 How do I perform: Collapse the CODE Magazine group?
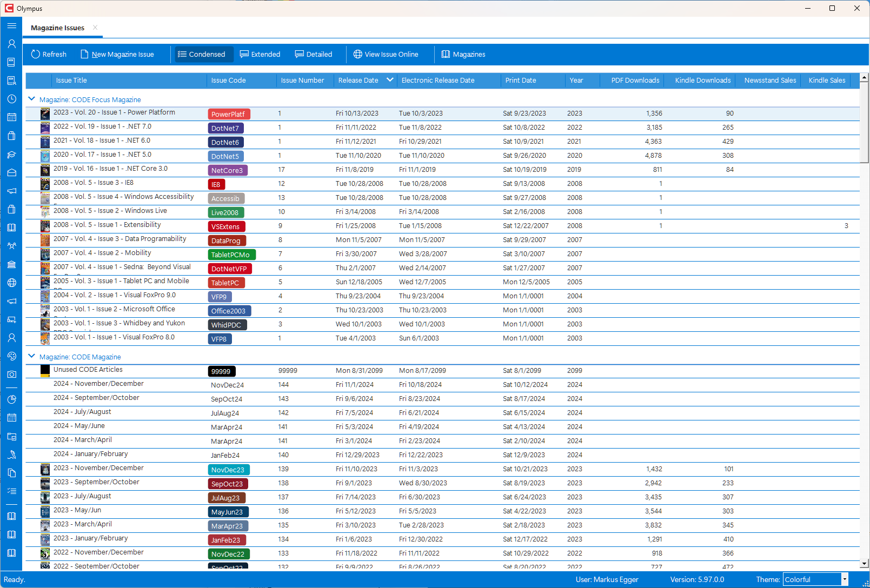31,356
